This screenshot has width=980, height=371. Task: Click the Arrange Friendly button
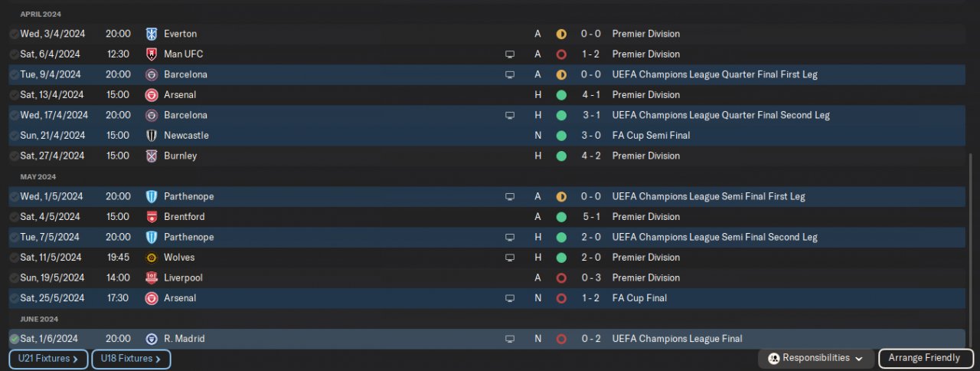point(924,358)
